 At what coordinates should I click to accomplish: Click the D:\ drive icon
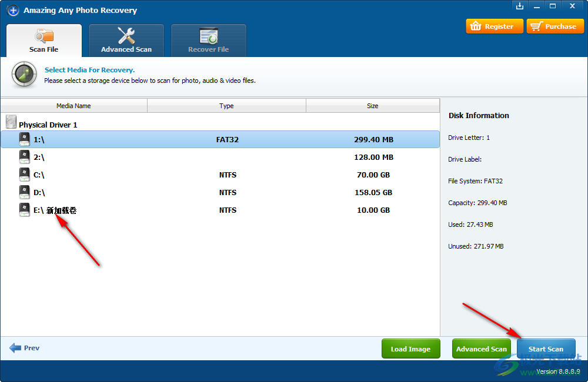[24, 192]
